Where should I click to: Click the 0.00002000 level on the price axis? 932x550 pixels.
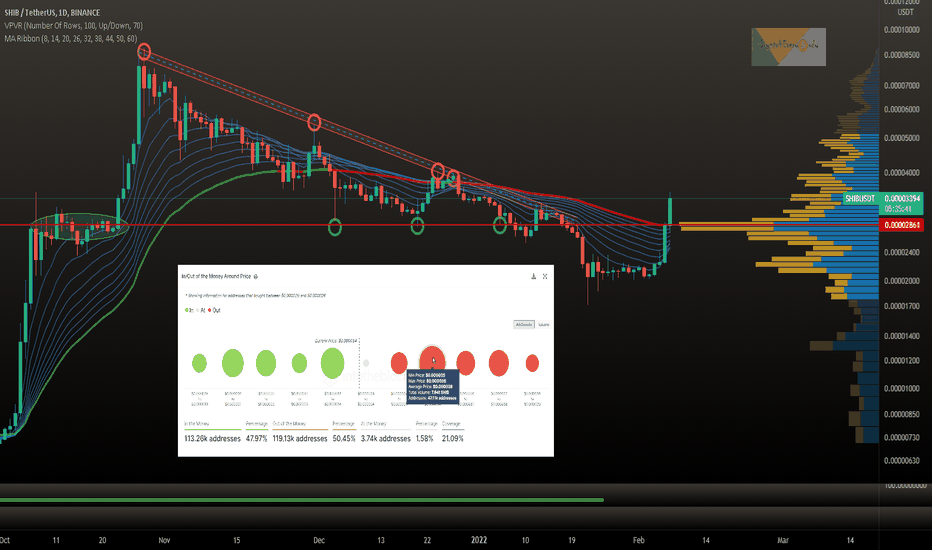tap(902, 281)
